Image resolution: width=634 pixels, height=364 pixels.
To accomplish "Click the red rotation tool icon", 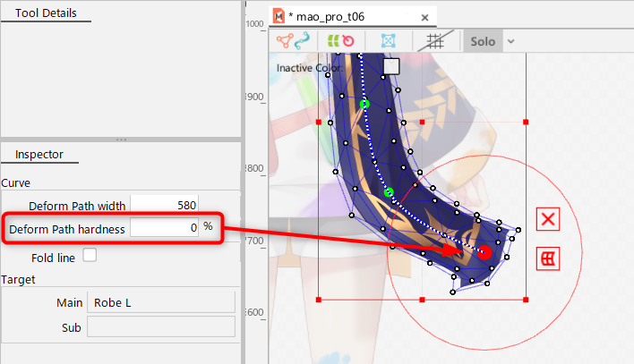I will click(x=347, y=41).
